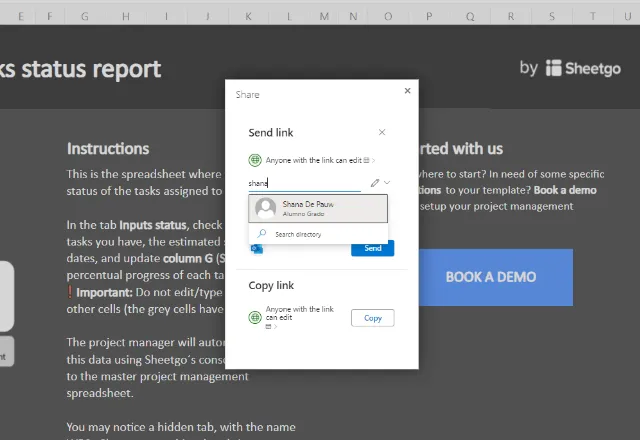The width and height of the screenshot is (640, 440).
Task: Click Shana De Pauw's avatar
Action: (x=265, y=208)
